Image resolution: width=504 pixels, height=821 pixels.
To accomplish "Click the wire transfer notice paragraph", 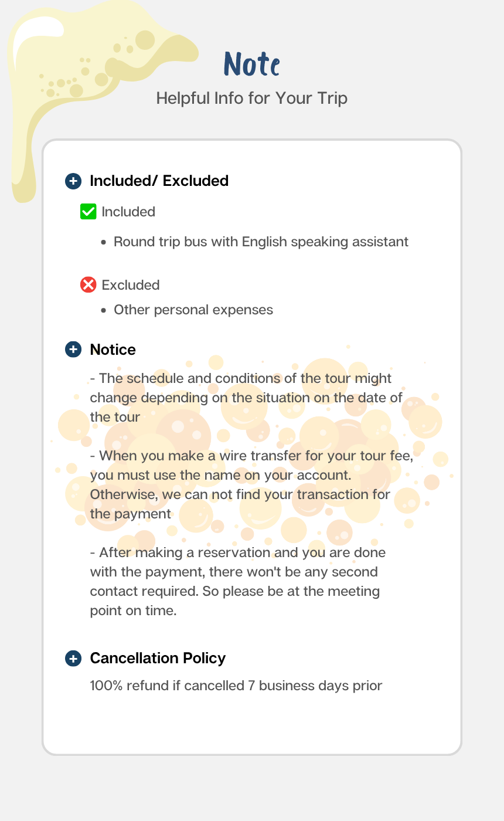I will click(x=251, y=485).
